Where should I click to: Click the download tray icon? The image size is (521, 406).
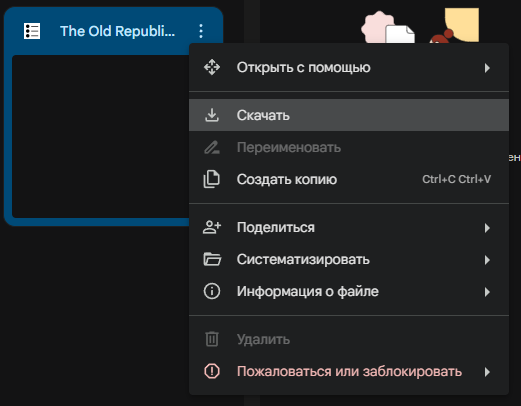pyautogui.click(x=212, y=115)
